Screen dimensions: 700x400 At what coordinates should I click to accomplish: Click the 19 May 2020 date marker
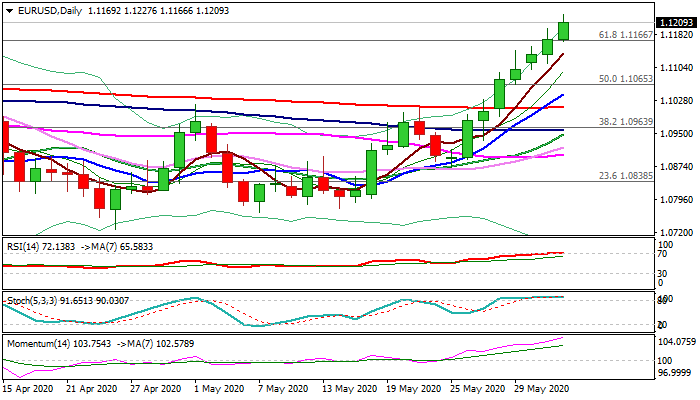click(414, 389)
